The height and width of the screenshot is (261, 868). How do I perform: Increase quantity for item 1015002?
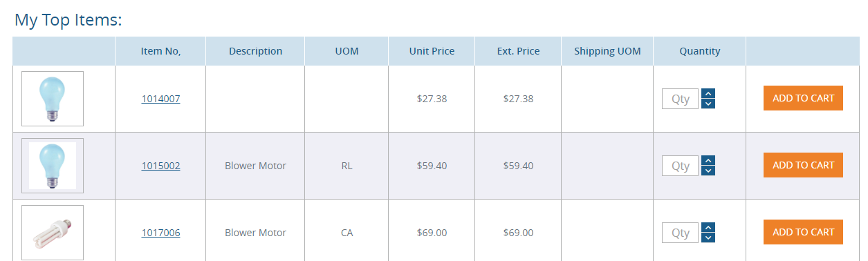pos(708,161)
